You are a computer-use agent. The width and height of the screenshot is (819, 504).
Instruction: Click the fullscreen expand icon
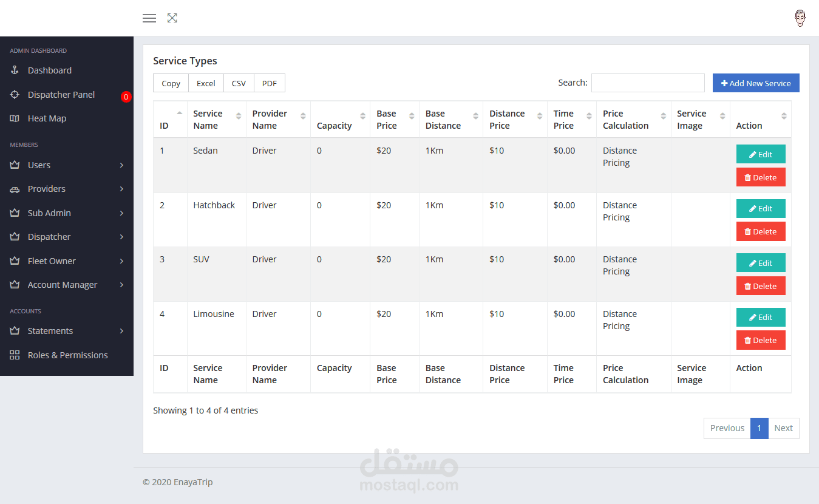[x=172, y=18]
